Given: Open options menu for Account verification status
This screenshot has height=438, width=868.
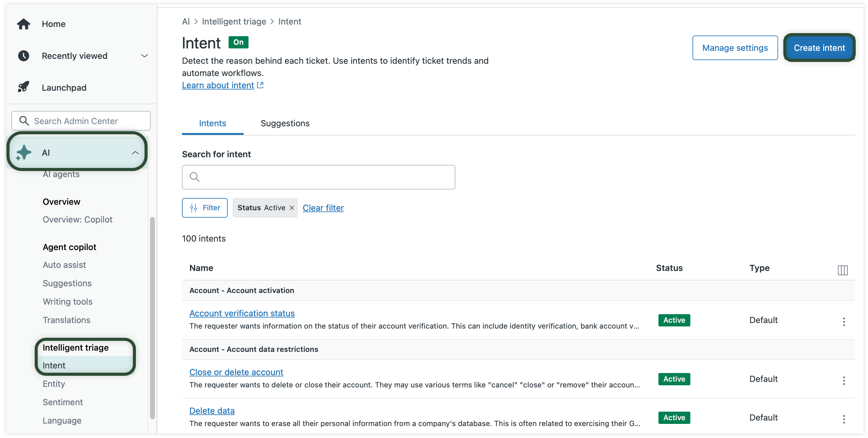Looking at the screenshot, I should pyautogui.click(x=844, y=322).
